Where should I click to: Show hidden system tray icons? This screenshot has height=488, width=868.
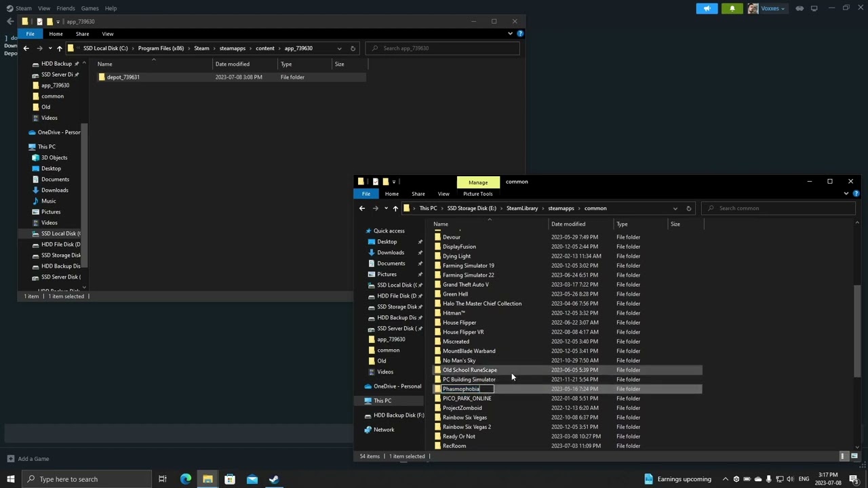[726, 479]
